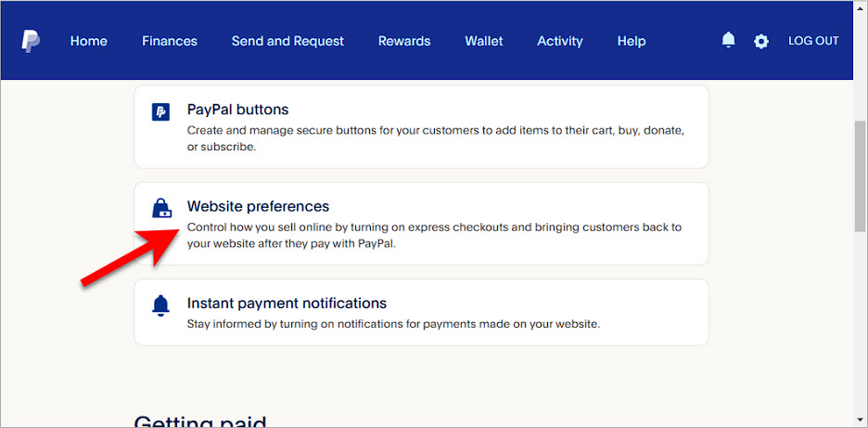The image size is (868, 428).
Task: Open the Finances menu
Action: pyautogui.click(x=170, y=41)
